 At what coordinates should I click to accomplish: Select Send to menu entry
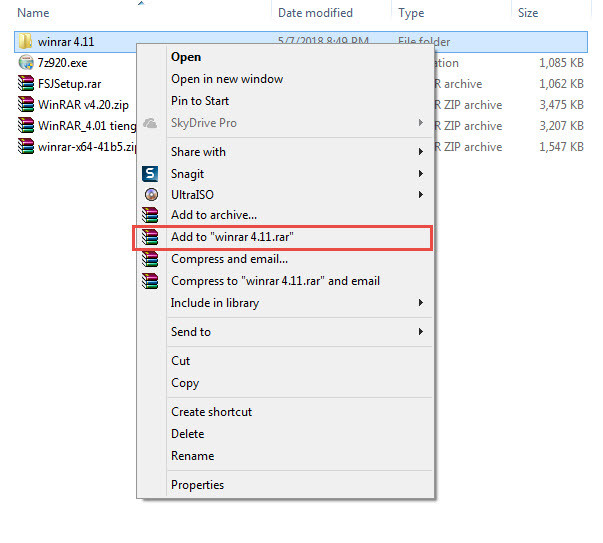pos(191,331)
